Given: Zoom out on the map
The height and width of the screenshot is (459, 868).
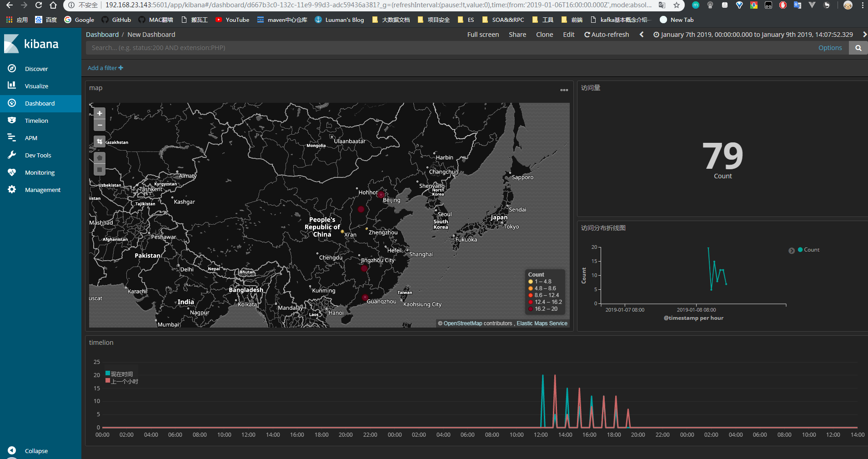Looking at the screenshot, I should pos(100,125).
